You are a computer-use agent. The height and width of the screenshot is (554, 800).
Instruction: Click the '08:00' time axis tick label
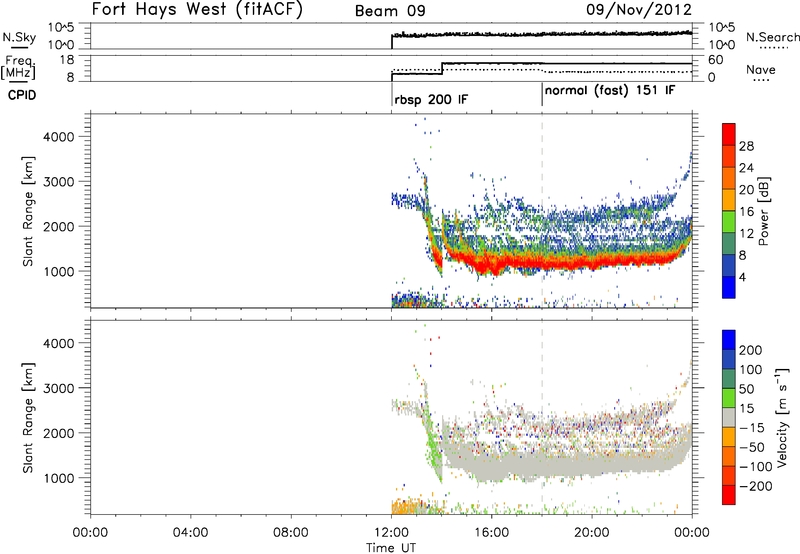pyautogui.click(x=291, y=533)
